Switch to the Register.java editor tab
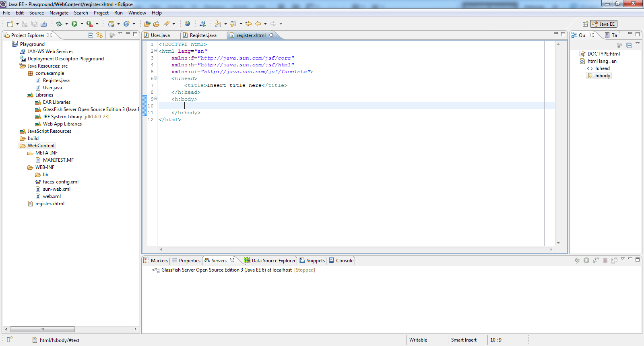Viewport: 644px width, 346px height. click(x=203, y=35)
